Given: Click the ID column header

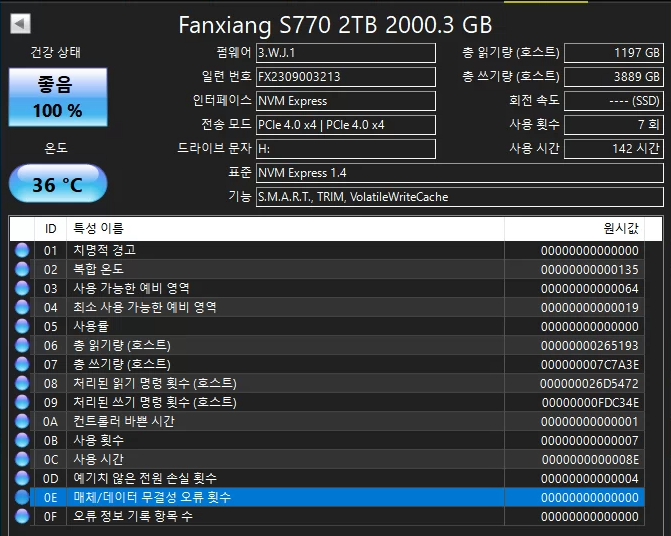Looking at the screenshot, I should click(50, 228).
